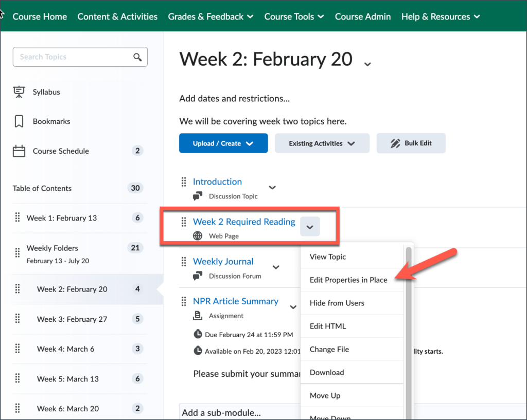Image resolution: width=527 pixels, height=420 pixels.
Task: Click the drag handle next to Introduction topic
Action: tap(184, 182)
